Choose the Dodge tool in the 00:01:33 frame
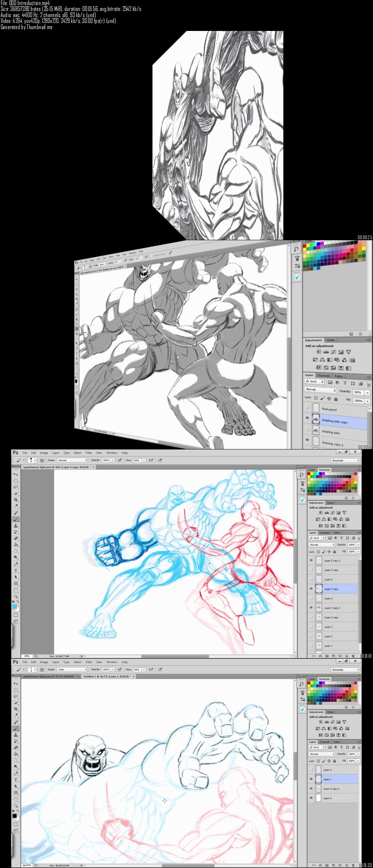The image size is (373, 868). (x=16, y=767)
